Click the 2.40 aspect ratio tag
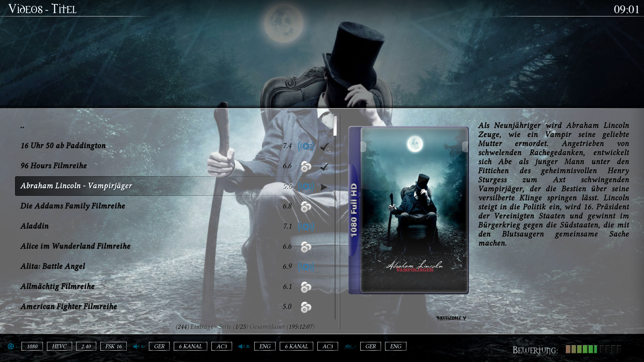 (86, 346)
